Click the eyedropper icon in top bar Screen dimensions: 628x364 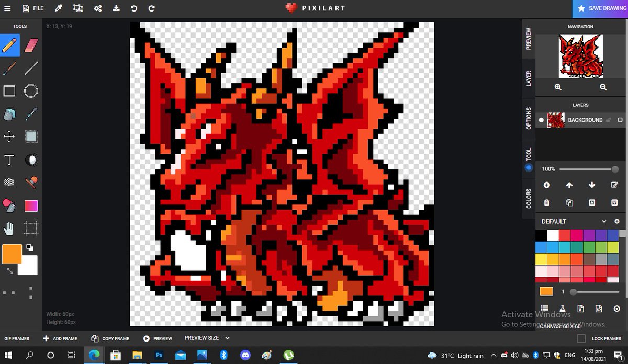tap(59, 8)
